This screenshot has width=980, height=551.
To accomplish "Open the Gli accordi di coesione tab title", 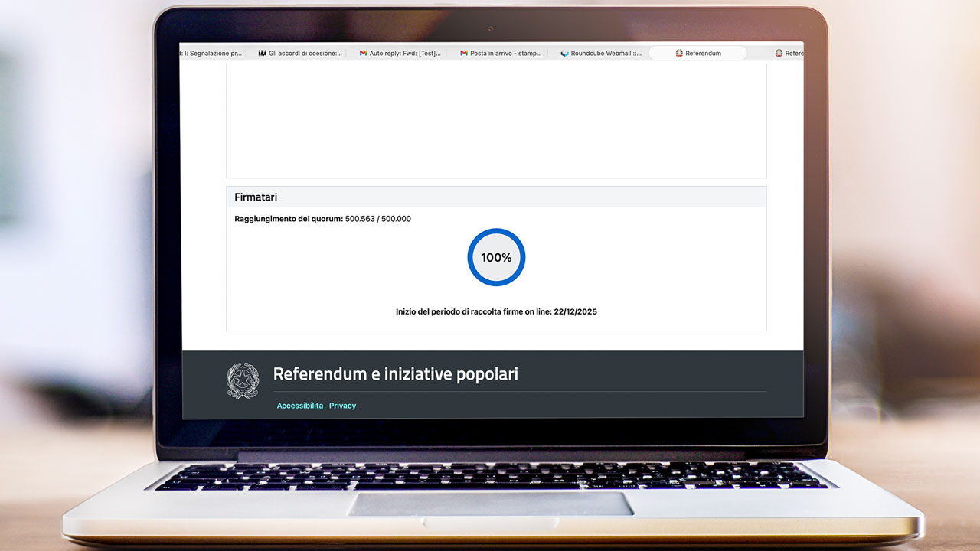I will click(x=305, y=54).
